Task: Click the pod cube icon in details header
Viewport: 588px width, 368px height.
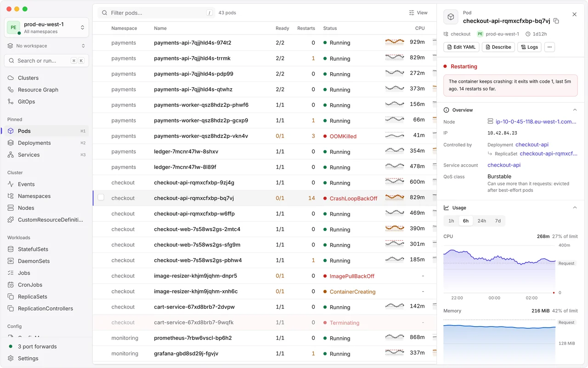Action: point(451,17)
